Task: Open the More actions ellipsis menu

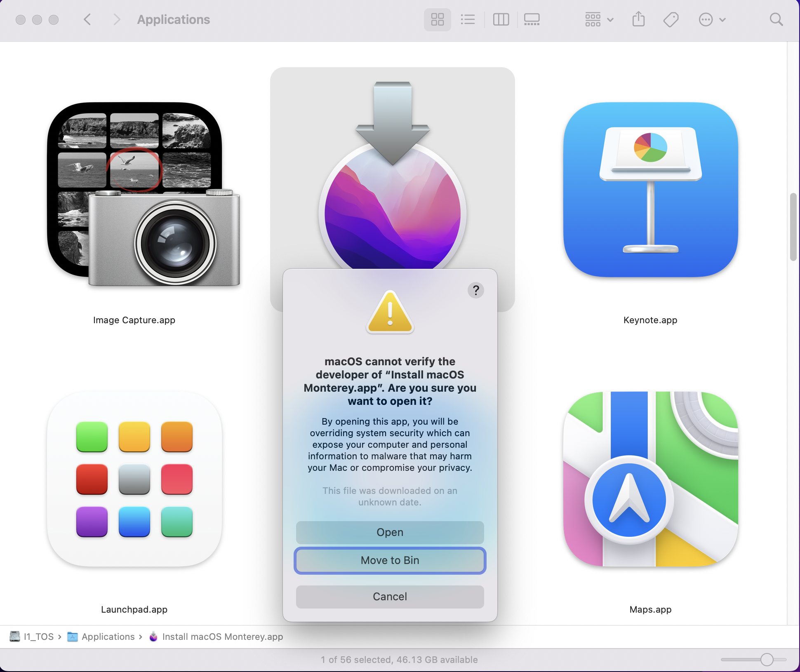Action: click(x=712, y=19)
